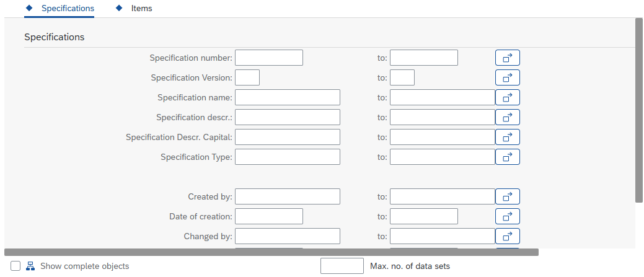Click the hierarchy icon beside Show complete objects
The image size is (644, 277).
pos(30,266)
